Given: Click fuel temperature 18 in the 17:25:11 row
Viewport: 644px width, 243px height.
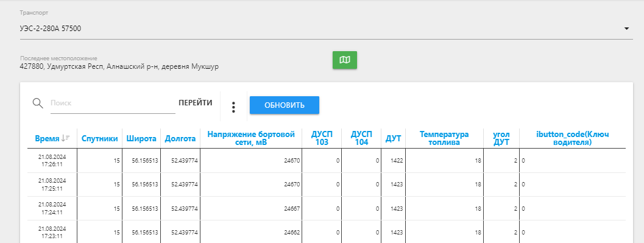Looking at the screenshot, I should click(x=478, y=185).
